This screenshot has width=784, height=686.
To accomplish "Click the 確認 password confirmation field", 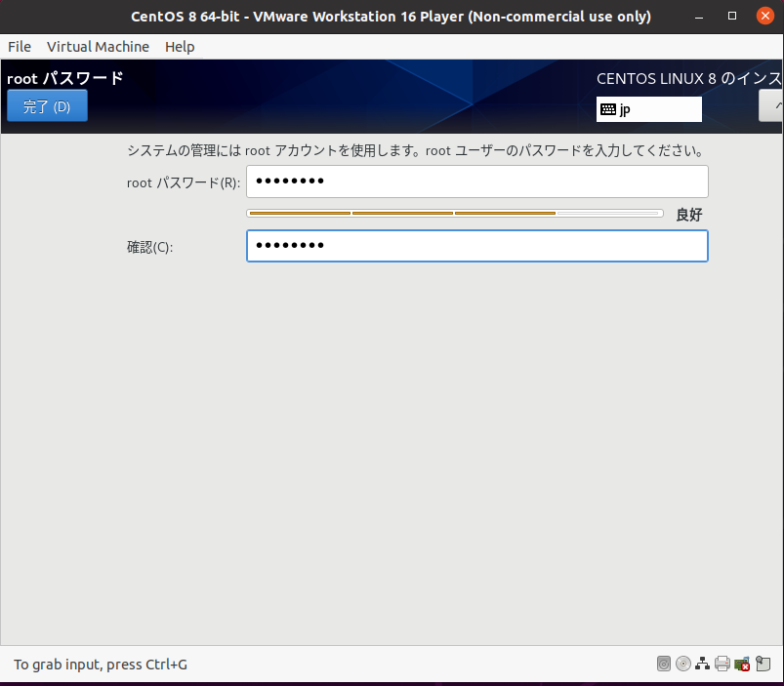I will click(476, 246).
